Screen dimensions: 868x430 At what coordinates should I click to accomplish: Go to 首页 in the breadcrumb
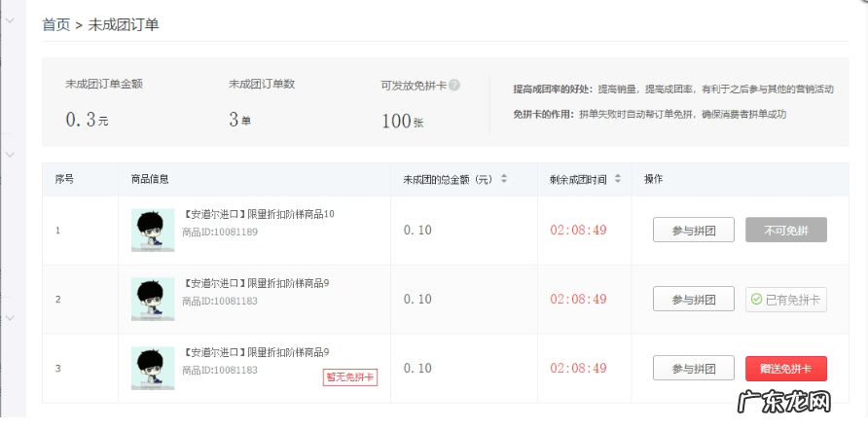(55, 25)
